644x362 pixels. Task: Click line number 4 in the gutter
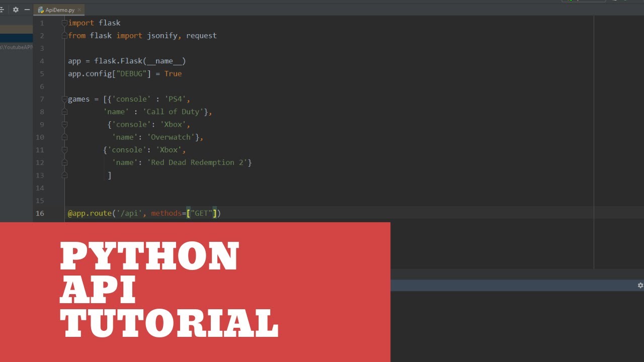point(42,61)
